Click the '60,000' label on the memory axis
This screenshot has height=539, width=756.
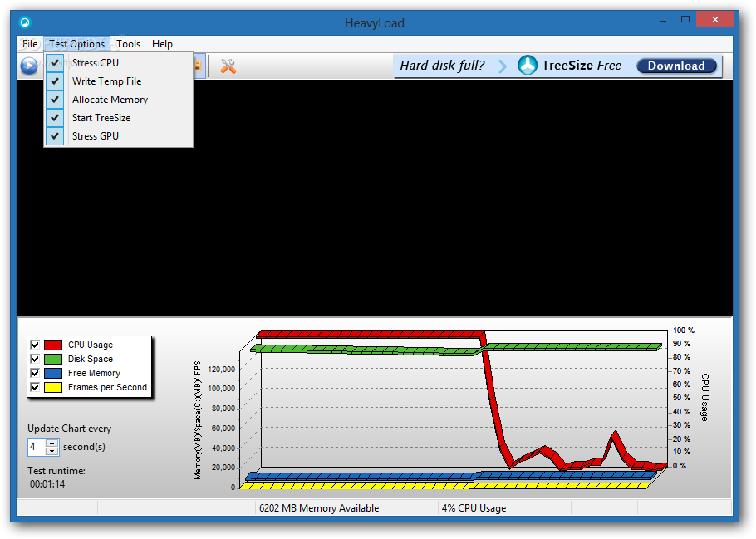[223, 428]
